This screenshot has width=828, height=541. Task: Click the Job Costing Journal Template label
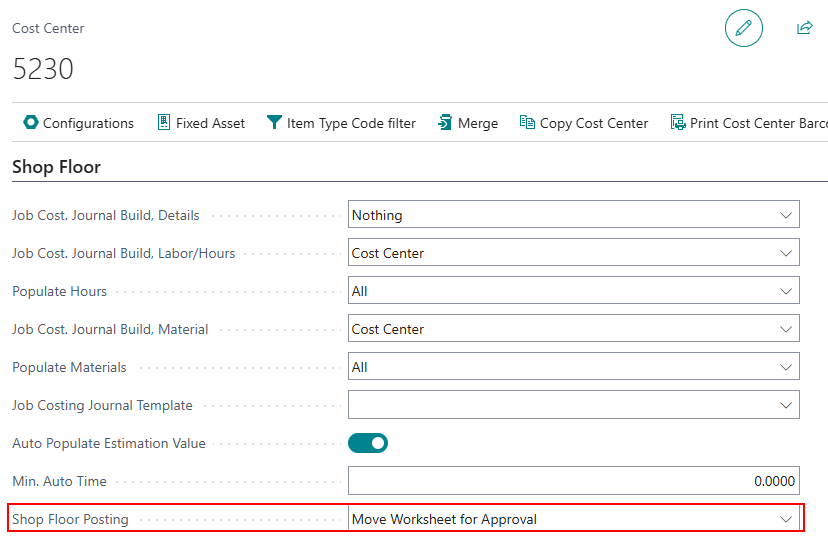tap(102, 405)
